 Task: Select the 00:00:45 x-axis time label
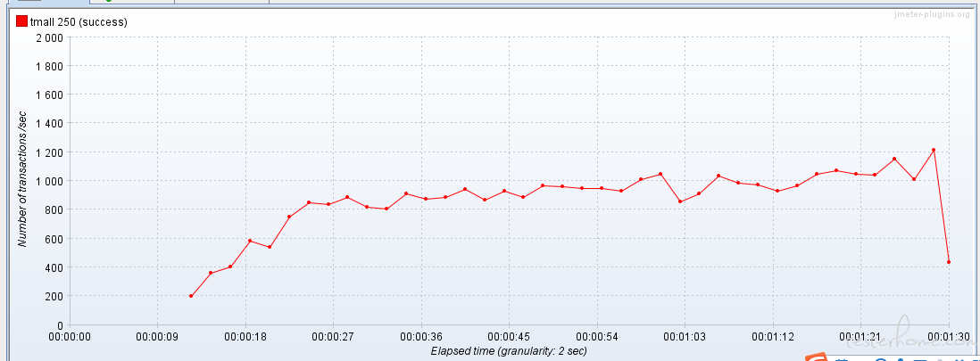pos(508,337)
